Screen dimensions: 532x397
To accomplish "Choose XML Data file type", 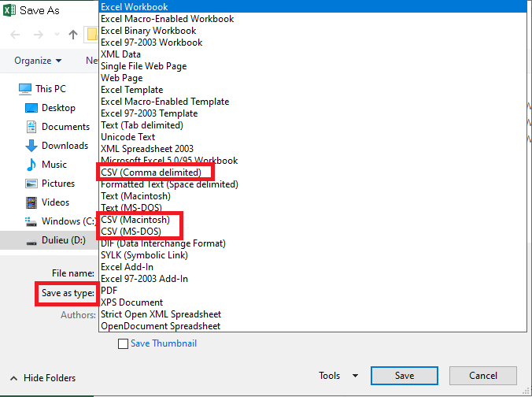I will (312, 54).
